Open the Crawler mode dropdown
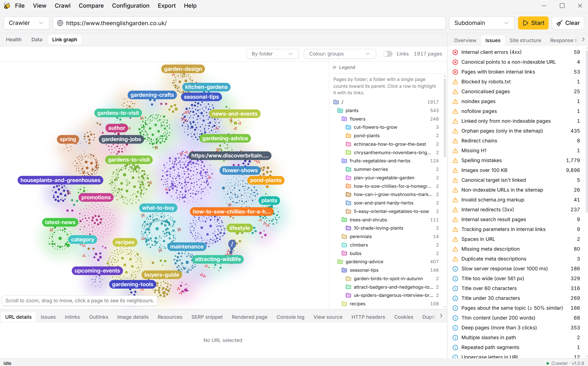The image size is (588, 366). click(26, 23)
